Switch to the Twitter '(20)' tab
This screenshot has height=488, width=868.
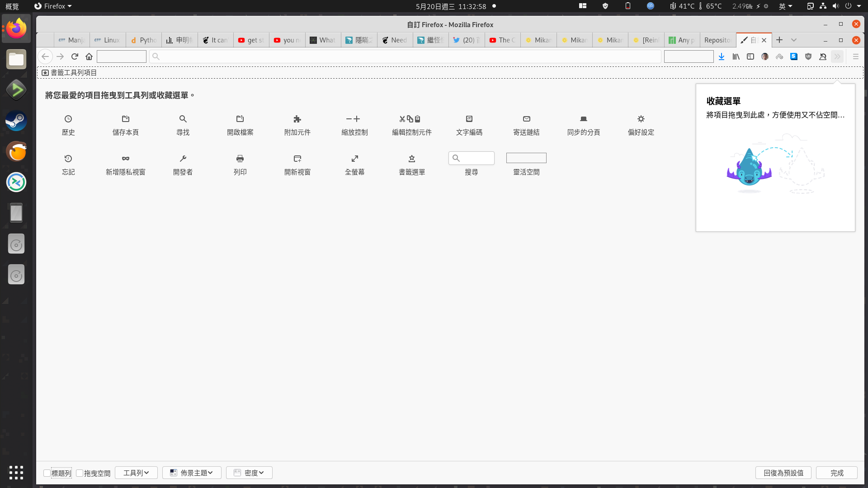pos(467,40)
